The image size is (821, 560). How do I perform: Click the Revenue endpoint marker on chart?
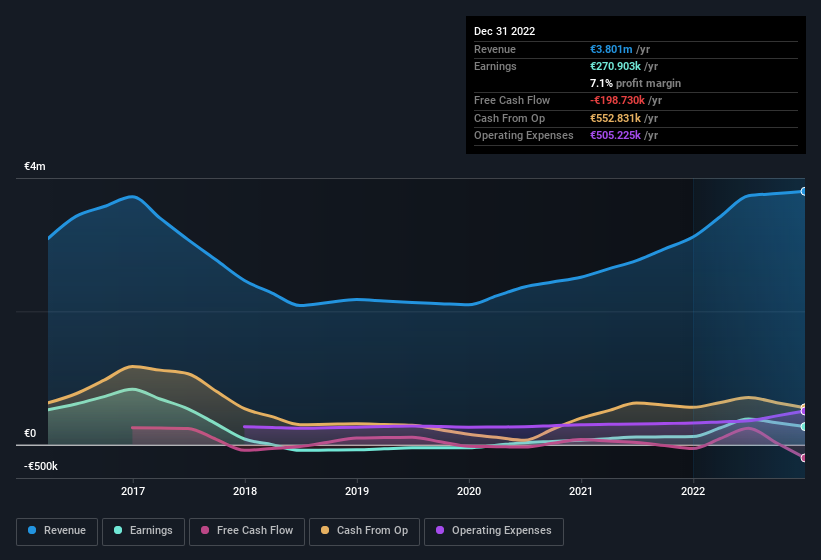coord(804,192)
